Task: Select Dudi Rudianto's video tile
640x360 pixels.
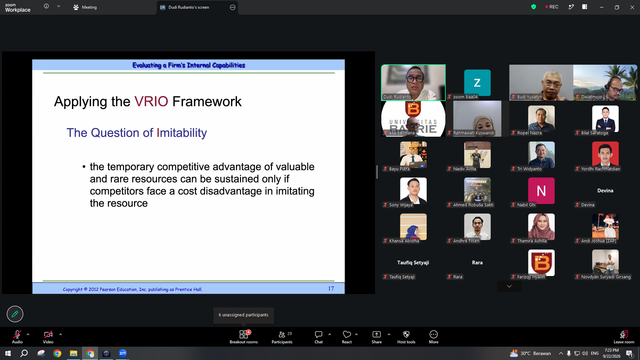Action: coord(413,82)
